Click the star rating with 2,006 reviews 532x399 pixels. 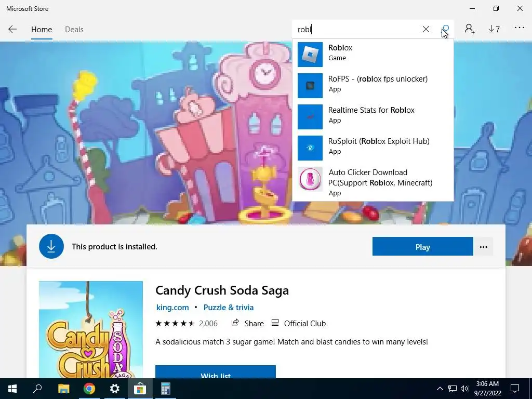click(187, 323)
